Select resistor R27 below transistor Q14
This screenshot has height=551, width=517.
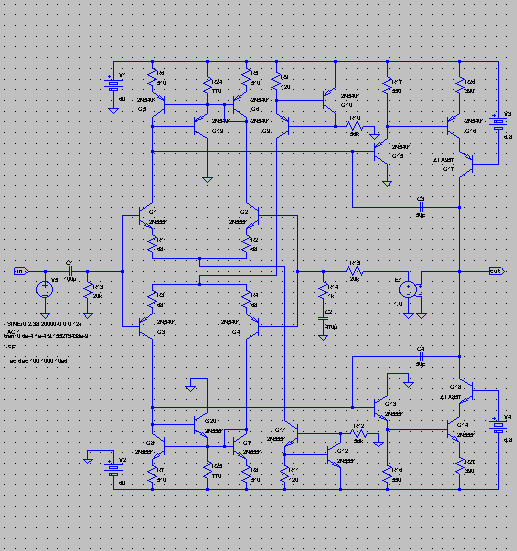(460, 466)
